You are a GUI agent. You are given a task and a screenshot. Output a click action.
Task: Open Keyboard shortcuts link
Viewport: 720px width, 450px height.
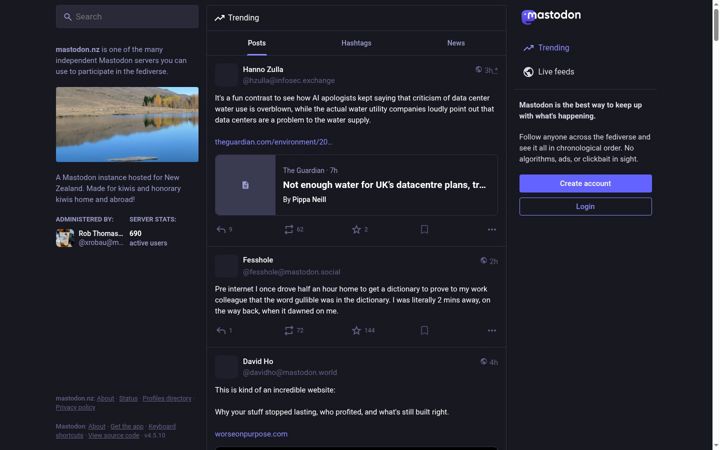pyautogui.click(x=162, y=427)
